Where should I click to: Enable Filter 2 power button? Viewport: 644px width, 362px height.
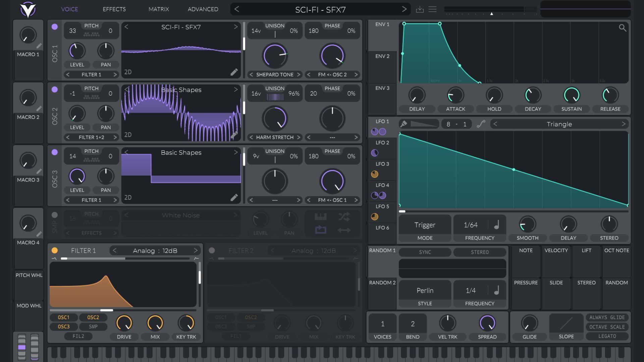click(x=212, y=250)
